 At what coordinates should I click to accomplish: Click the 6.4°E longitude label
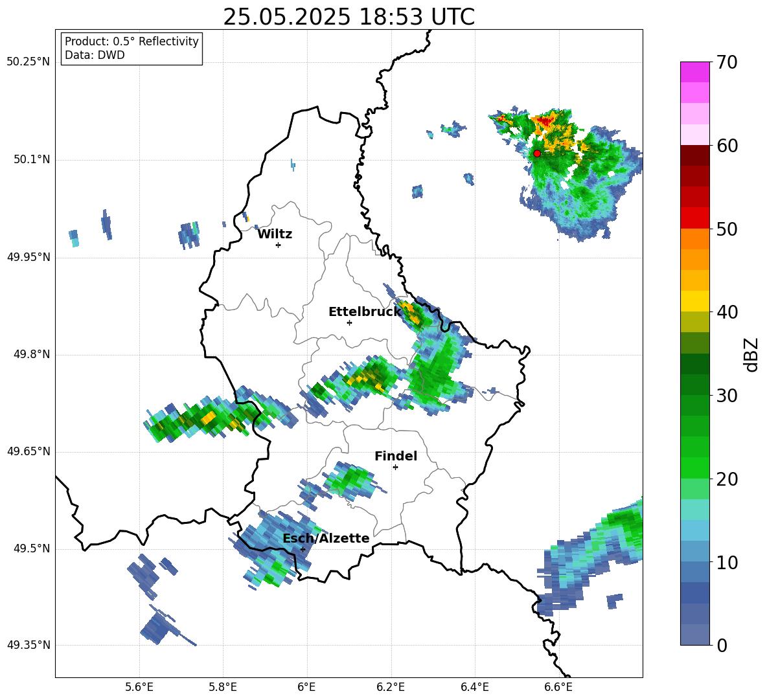pos(474,687)
